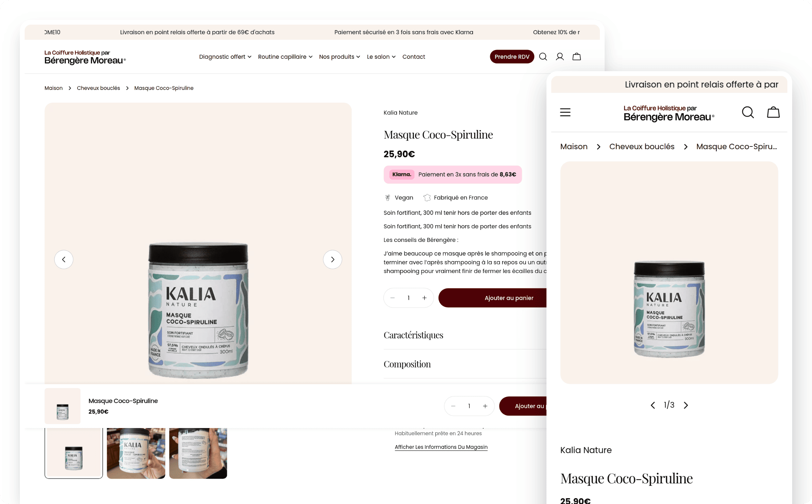The height and width of the screenshot is (504, 812).
Task: Tap the mobile search magnifier icon
Action: click(748, 112)
